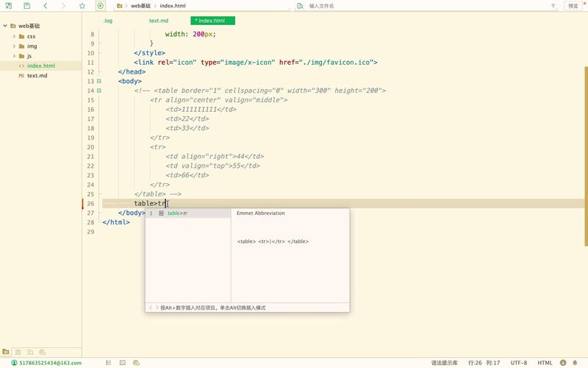Click the save file toolbar icon
The image size is (588, 368).
(26, 6)
